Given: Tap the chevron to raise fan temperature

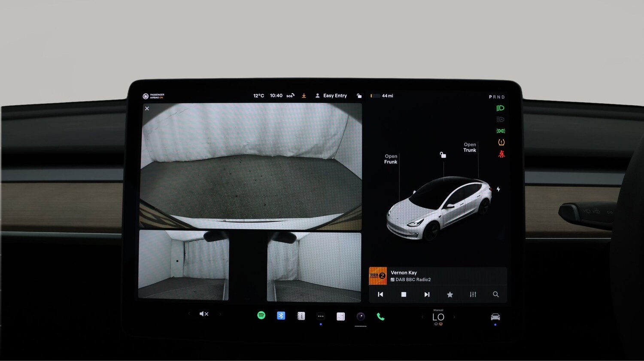Looking at the screenshot, I should tap(454, 316).
